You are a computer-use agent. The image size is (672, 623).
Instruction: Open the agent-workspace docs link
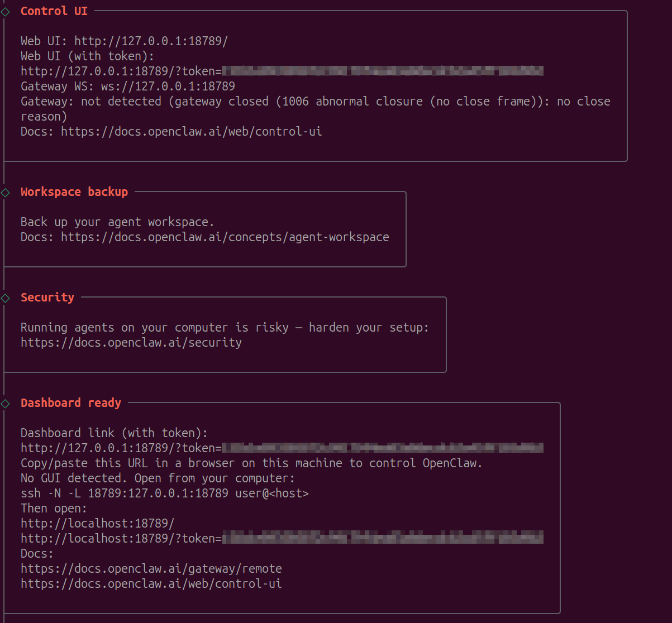tap(225, 237)
